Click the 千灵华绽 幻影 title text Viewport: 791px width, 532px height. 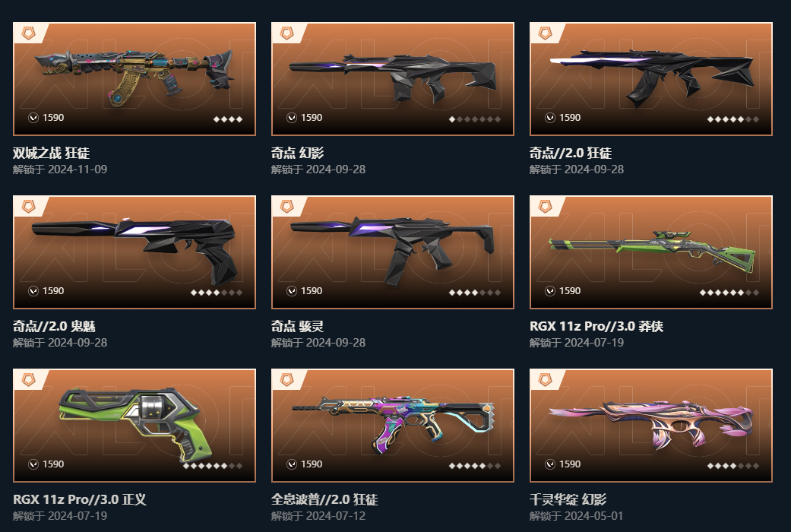coord(568,499)
